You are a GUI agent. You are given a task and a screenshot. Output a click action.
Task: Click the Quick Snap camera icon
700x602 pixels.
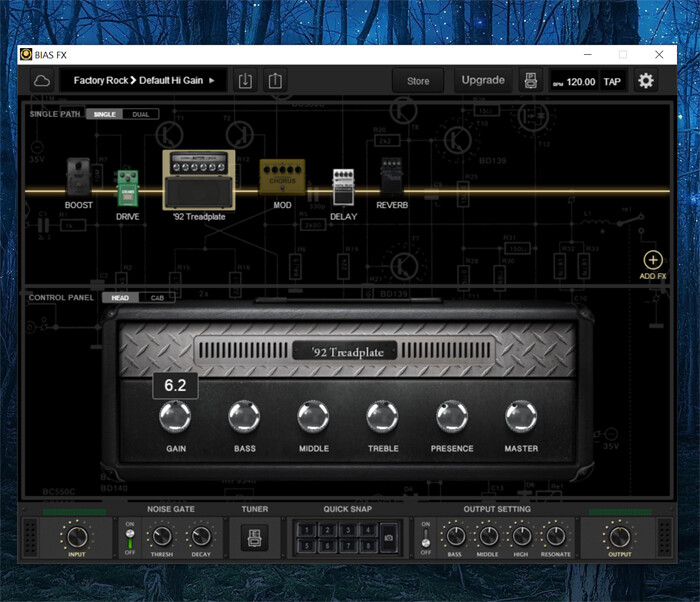point(388,538)
